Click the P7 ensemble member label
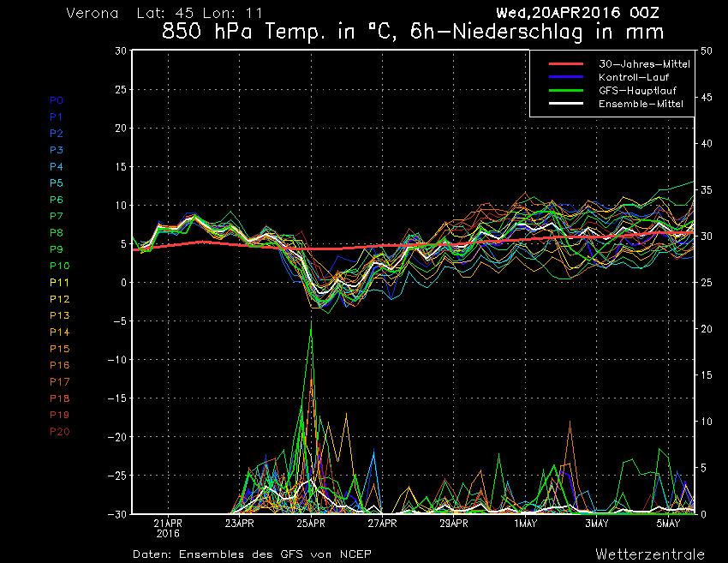This screenshot has width=728, height=563. (57, 216)
